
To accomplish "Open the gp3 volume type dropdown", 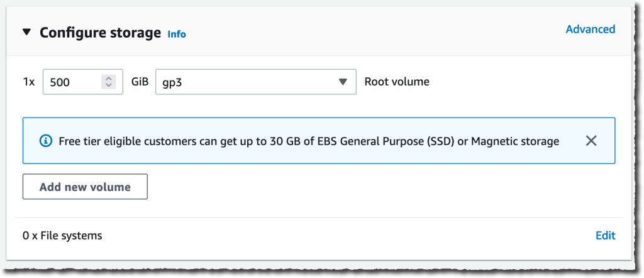I will click(255, 82).
